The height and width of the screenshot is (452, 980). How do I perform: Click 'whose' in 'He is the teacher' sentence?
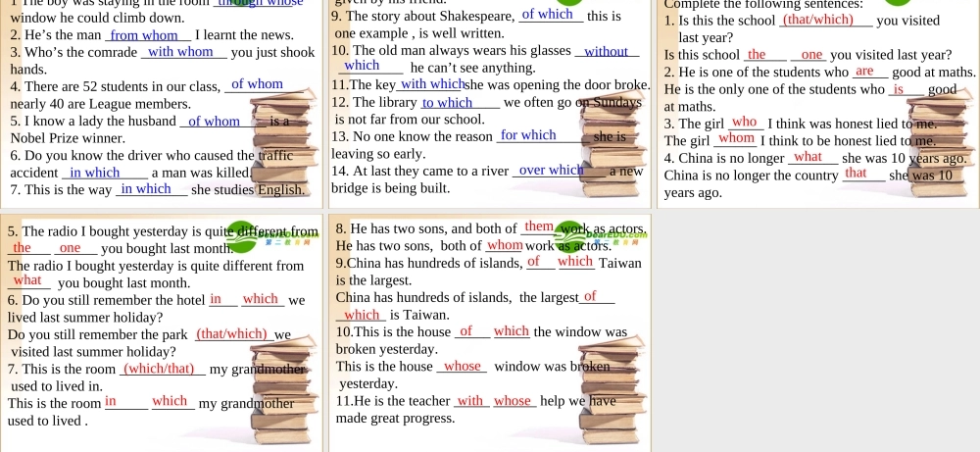point(512,401)
